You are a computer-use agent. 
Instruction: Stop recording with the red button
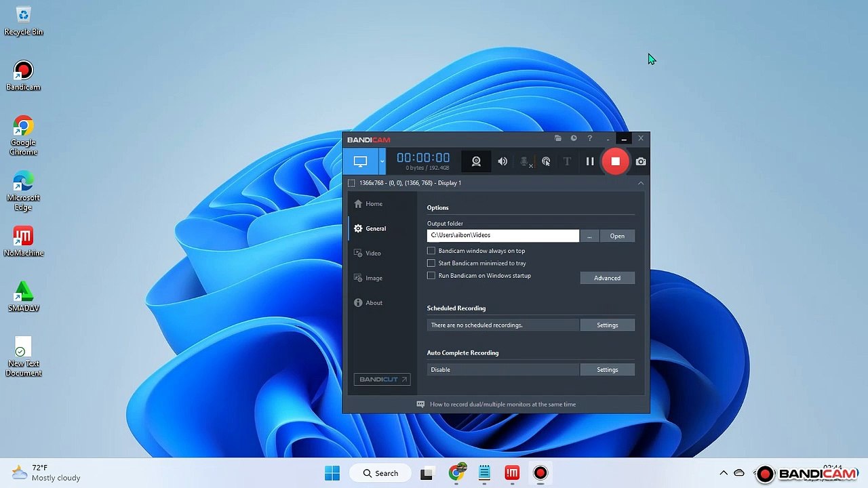pyautogui.click(x=615, y=161)
